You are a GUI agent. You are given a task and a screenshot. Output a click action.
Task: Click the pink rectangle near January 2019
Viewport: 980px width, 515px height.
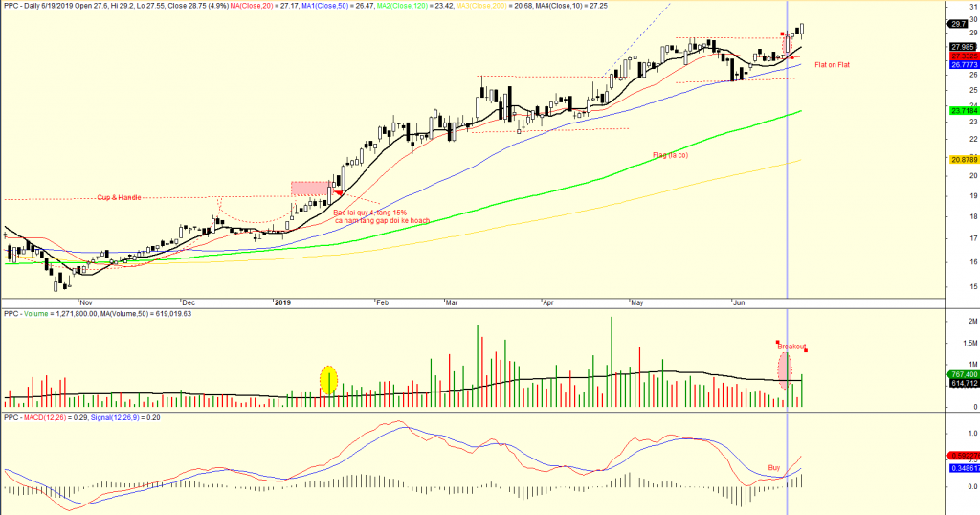click(310, 189)
